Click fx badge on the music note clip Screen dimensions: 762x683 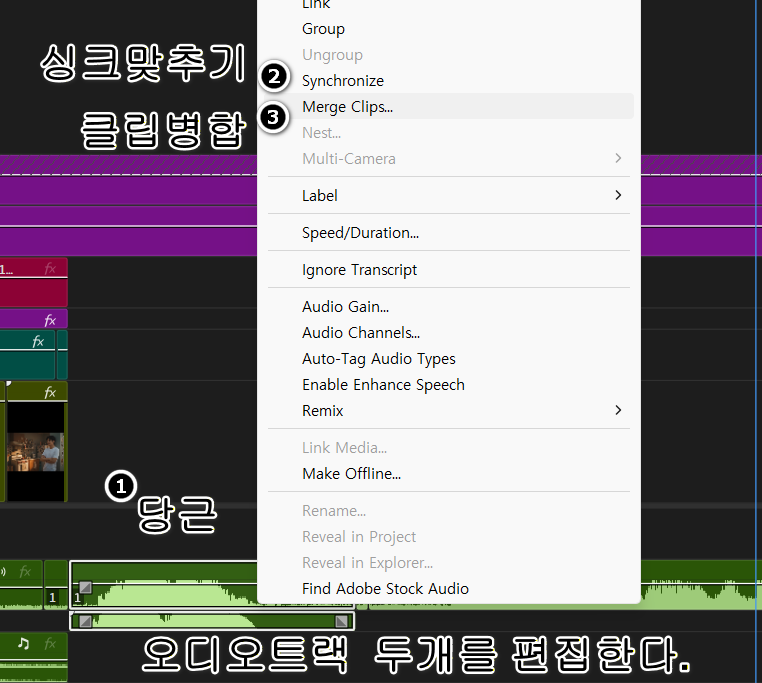(x=50, y=644)
